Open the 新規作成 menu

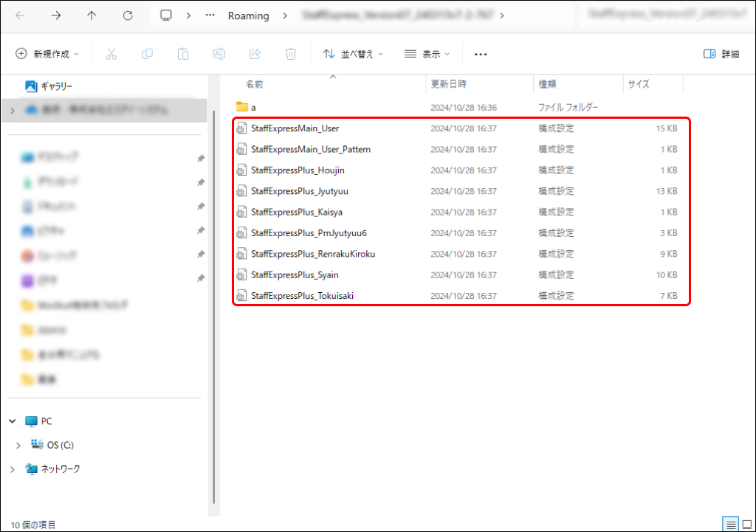pos(47,54)
